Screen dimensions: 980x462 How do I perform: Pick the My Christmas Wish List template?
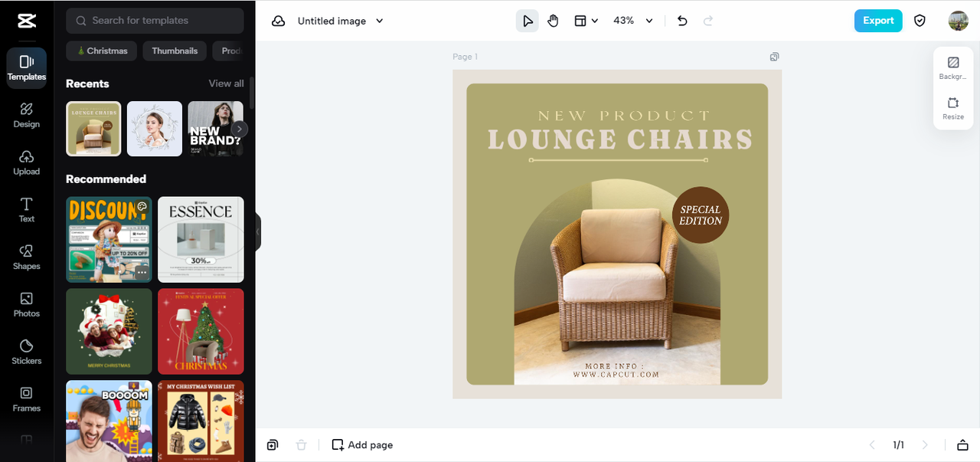point(201,421)
